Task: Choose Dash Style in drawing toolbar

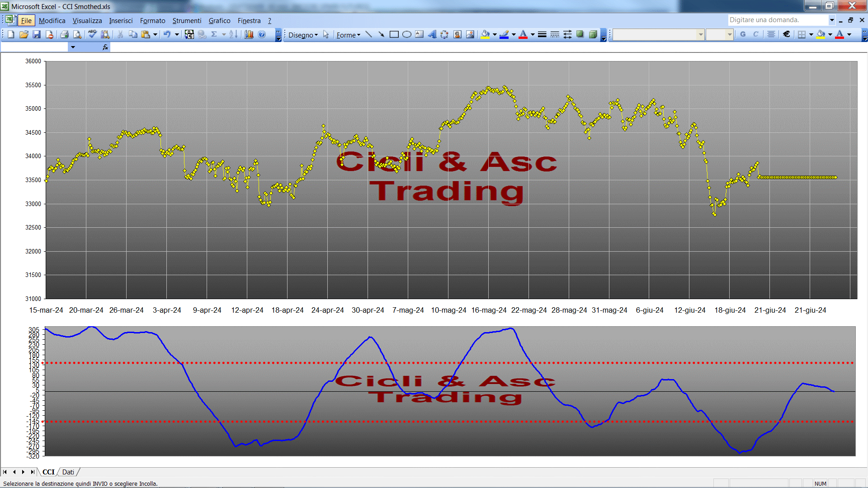Action: point(555,34)
